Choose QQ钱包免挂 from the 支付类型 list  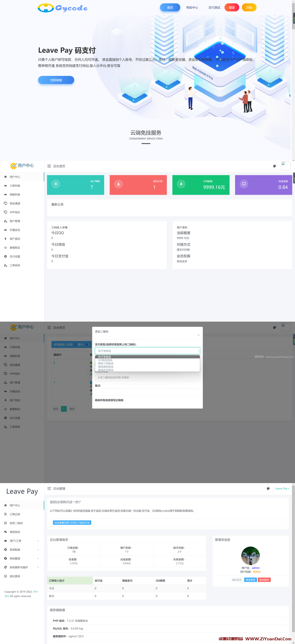pyautogui.click(x=147, y=360)
